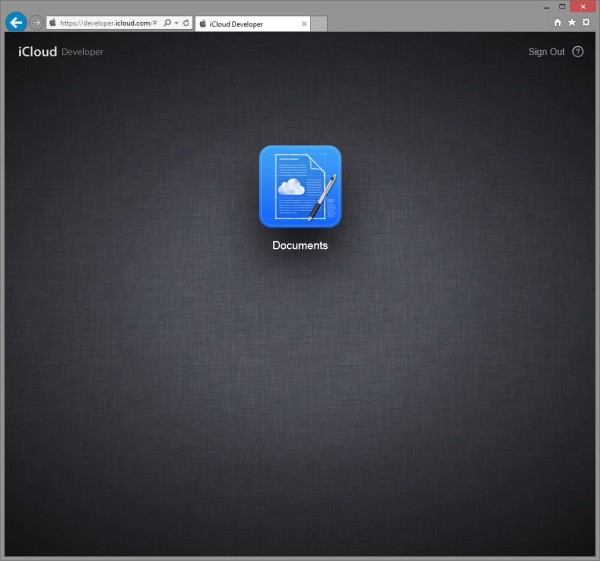
Task: Select the iCloud Developer browser tab
Action: coord(253,24)
